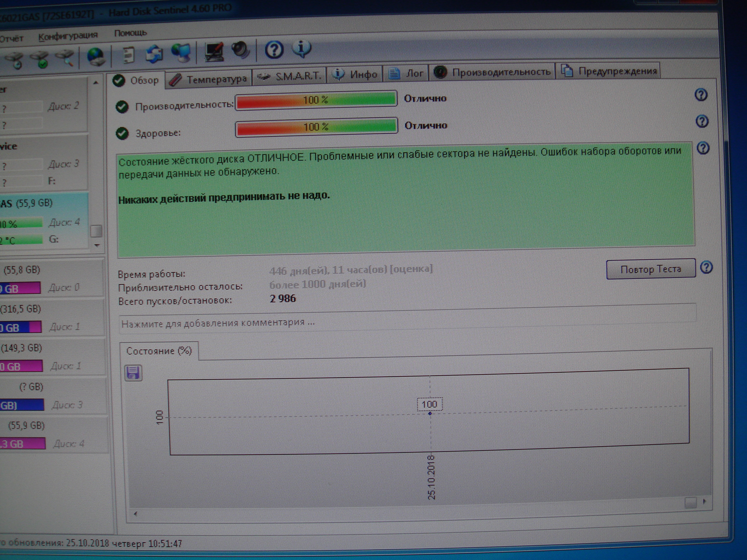Click the help icon beside Здоровье bar

click(x=702, y=121)
